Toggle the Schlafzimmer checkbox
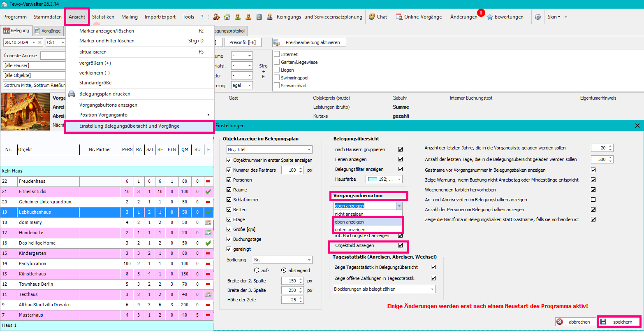This screenshot has width=644, height=331. (x=229, y=200)
